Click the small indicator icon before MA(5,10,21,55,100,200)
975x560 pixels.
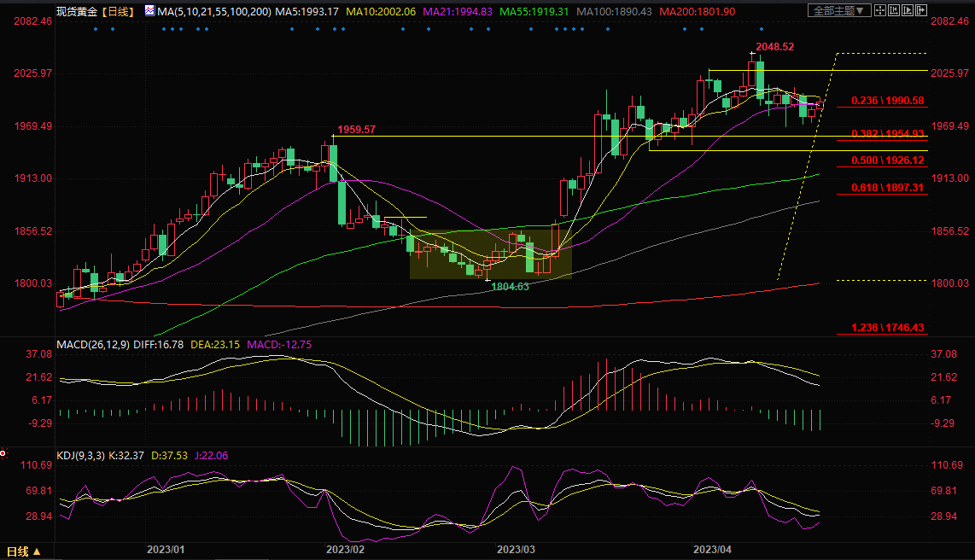149,11
